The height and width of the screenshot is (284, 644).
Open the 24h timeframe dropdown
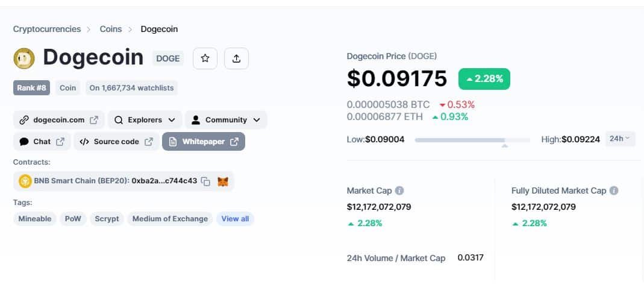(x=620, y=139)
